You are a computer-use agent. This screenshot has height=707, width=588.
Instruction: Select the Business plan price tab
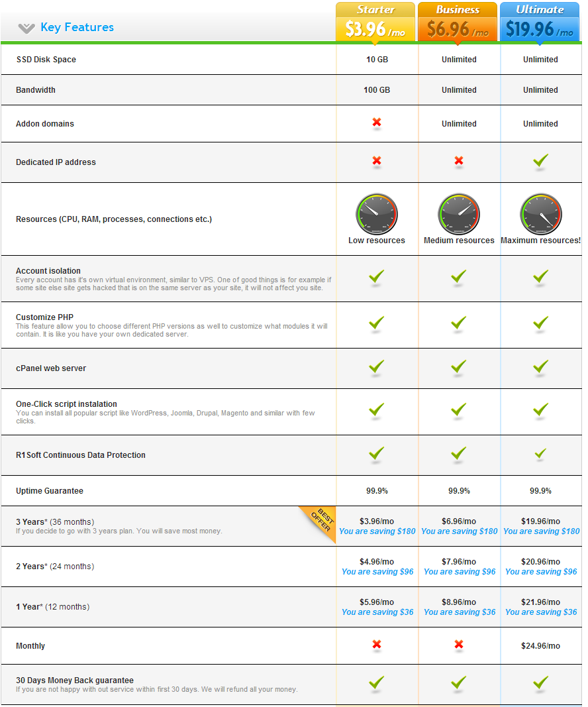coord(458,23)
